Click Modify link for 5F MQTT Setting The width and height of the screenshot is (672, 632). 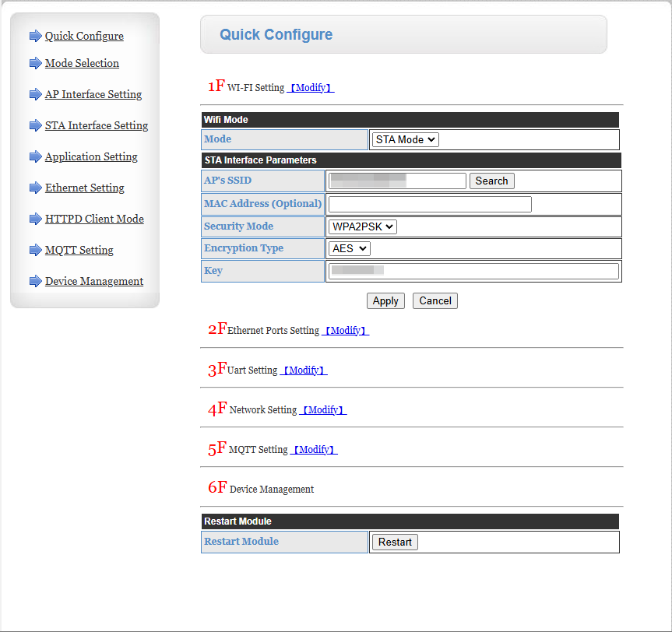(314, 449)
